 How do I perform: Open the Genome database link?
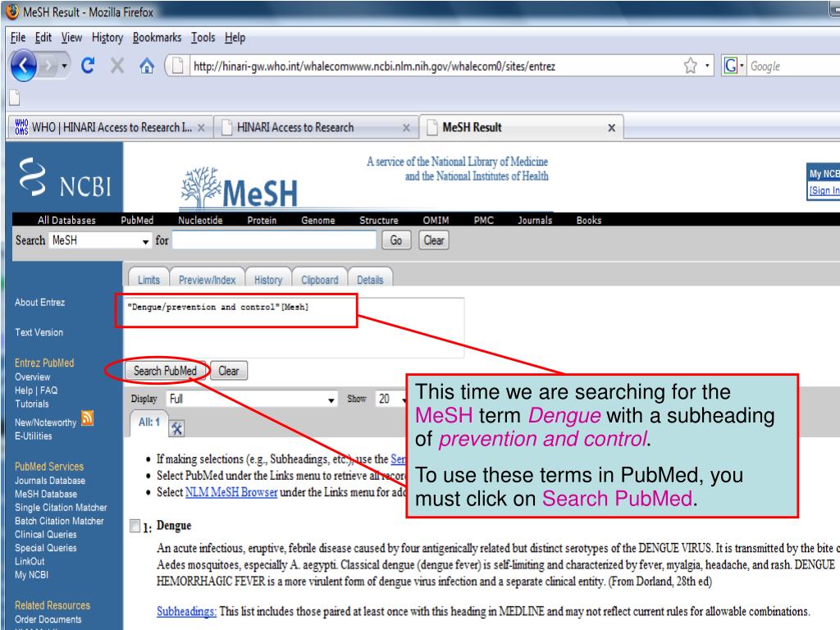pyautogui.click(x=317, y=220)
